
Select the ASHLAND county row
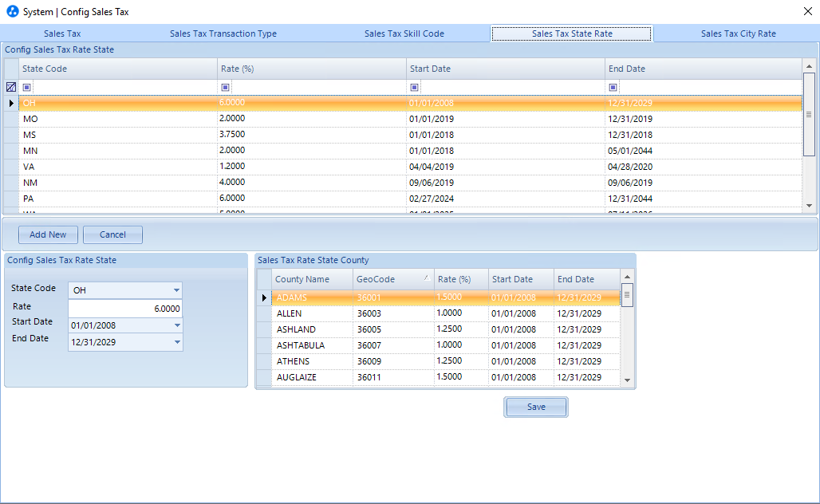click(x=446, y=329)
